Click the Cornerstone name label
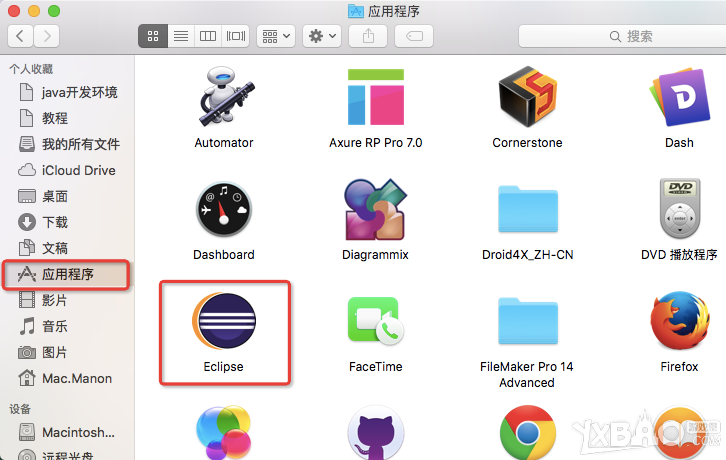 (x=527, y=143)
